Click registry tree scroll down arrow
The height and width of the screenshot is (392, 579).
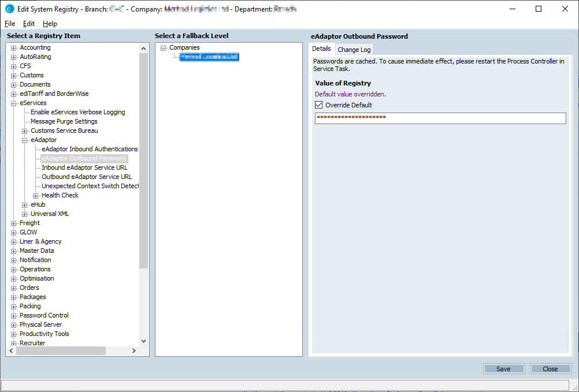(x=144, y=341)
